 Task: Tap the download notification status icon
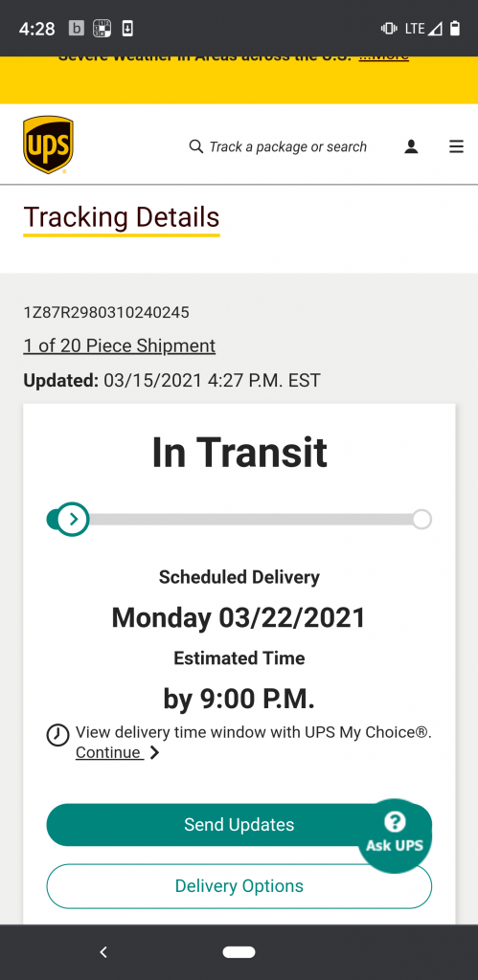coord(127,28)
